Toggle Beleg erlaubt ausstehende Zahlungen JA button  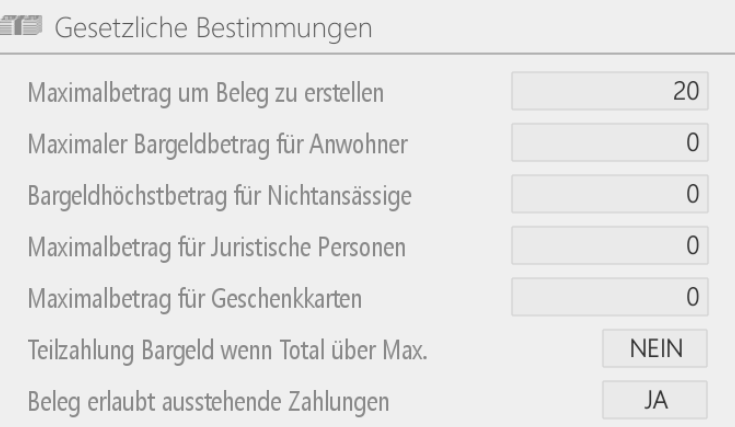[x=655, y=400]
